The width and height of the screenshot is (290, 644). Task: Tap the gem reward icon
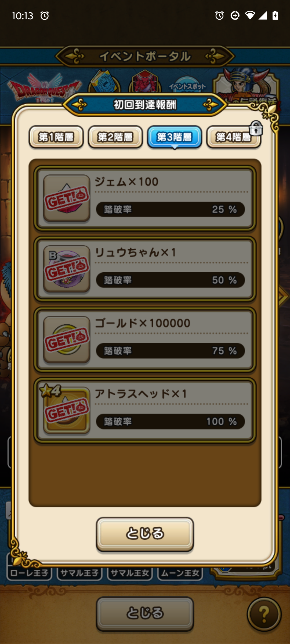pos(67,198)
